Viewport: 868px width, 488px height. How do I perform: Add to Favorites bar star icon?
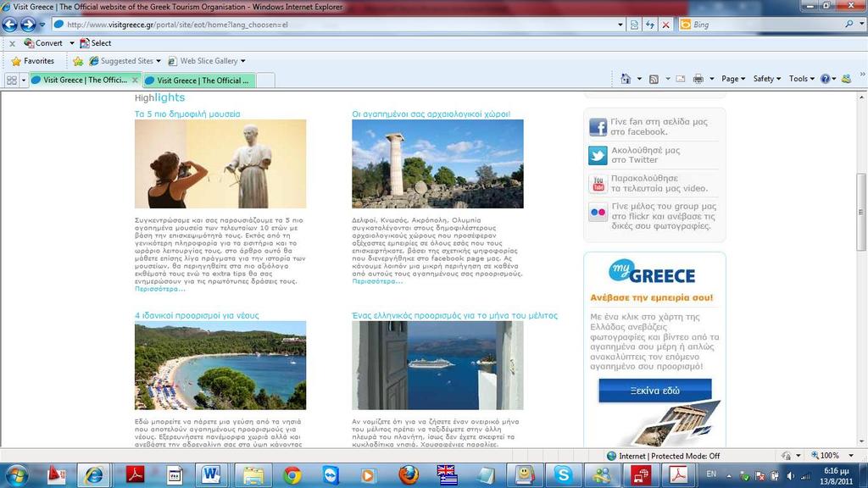pyautogui.click(x=78, y=61)
